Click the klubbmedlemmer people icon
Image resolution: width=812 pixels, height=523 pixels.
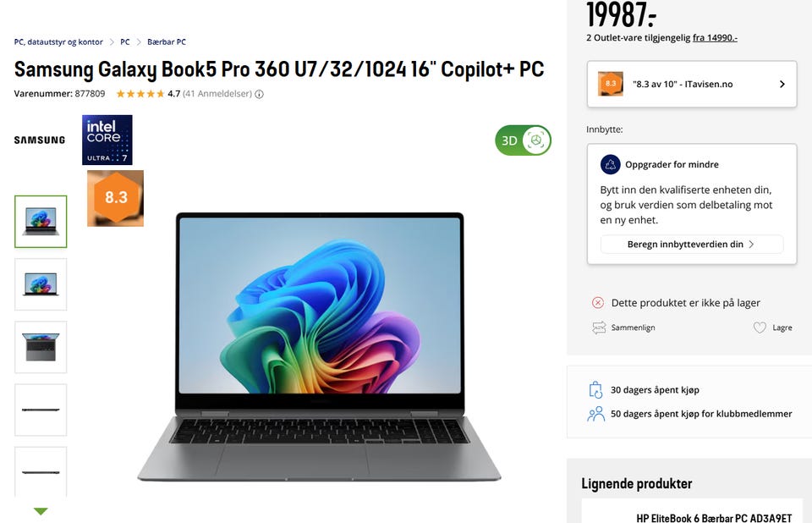[596, 414]
